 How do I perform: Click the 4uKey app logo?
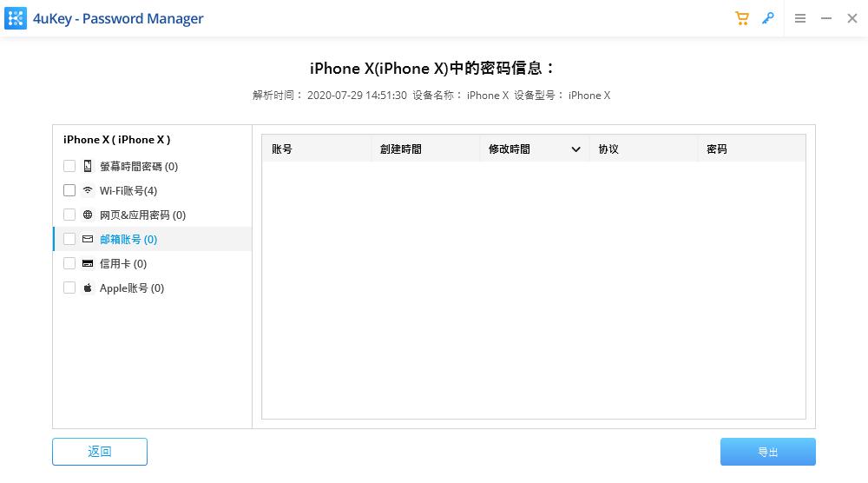click(x=16, y=18)
